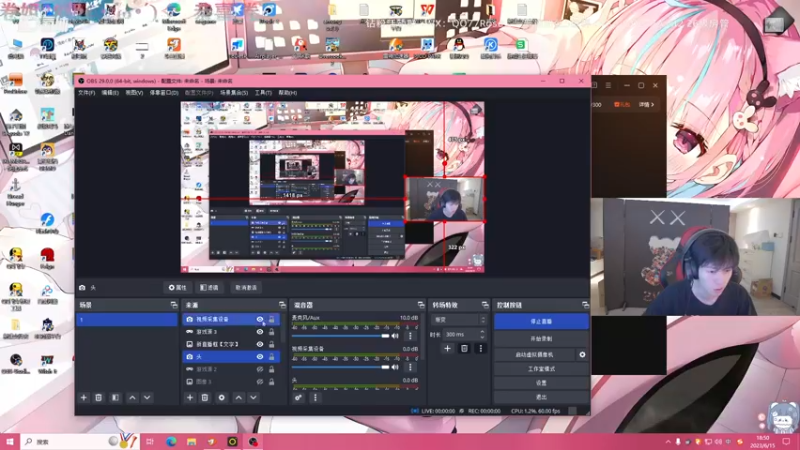
Task: Click the 取消激活 button on the source toolbar
Action: pyautogui.click(x=246, y=288)
